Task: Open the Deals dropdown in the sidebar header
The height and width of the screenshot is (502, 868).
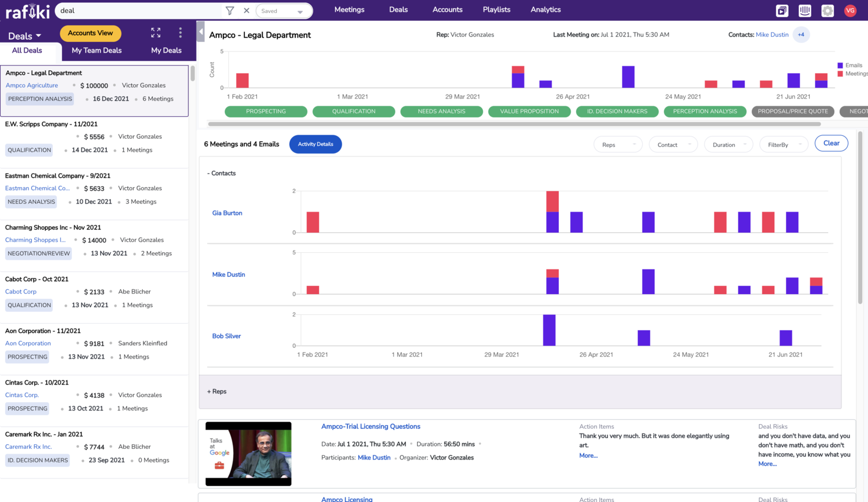Action: tap(24, 36)
